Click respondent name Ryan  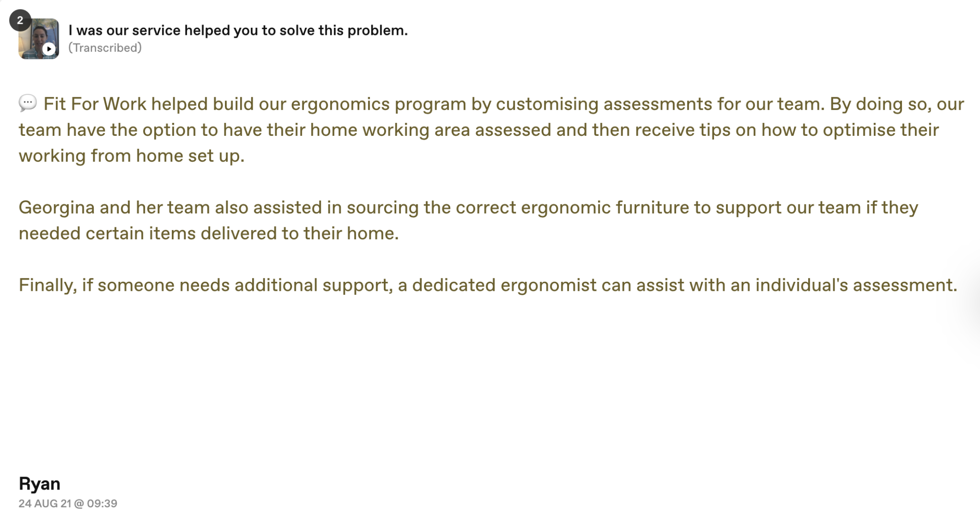[39, 484]
